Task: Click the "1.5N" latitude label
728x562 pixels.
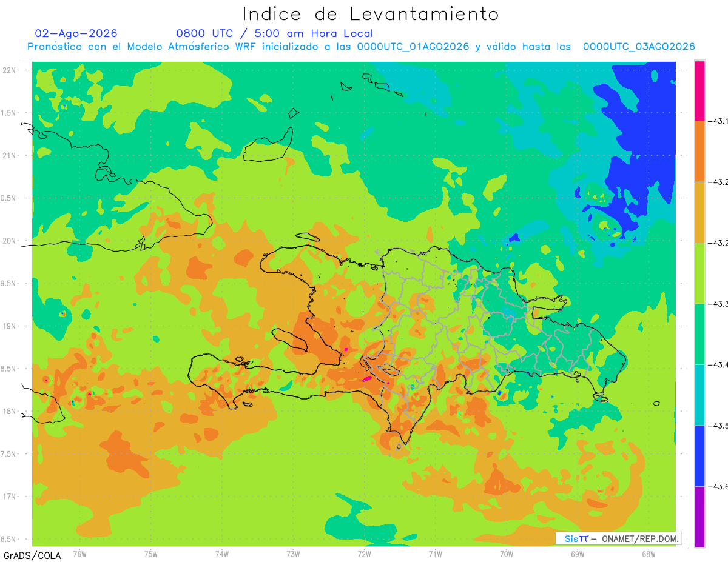Action: coord(9,113)
